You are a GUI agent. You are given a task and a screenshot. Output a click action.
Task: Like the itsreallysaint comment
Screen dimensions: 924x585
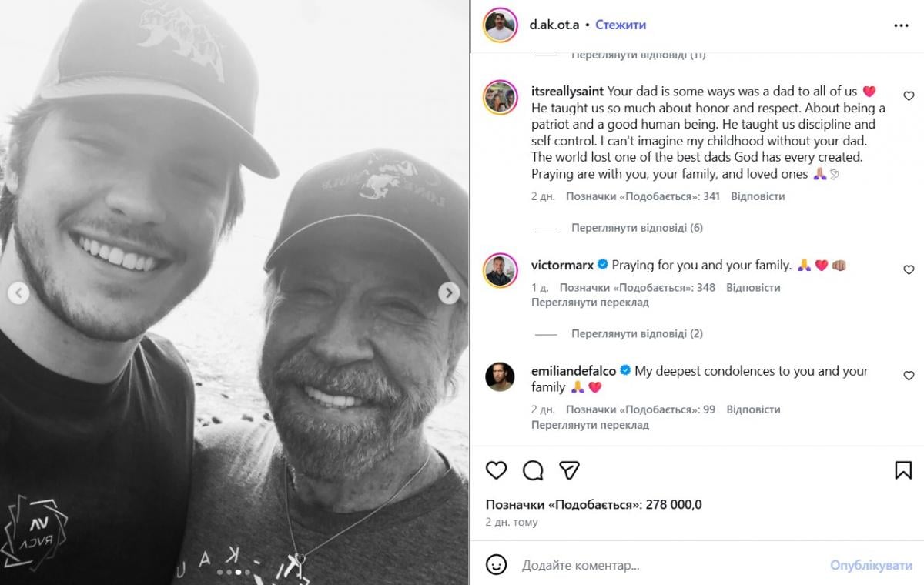click(909, 96)
